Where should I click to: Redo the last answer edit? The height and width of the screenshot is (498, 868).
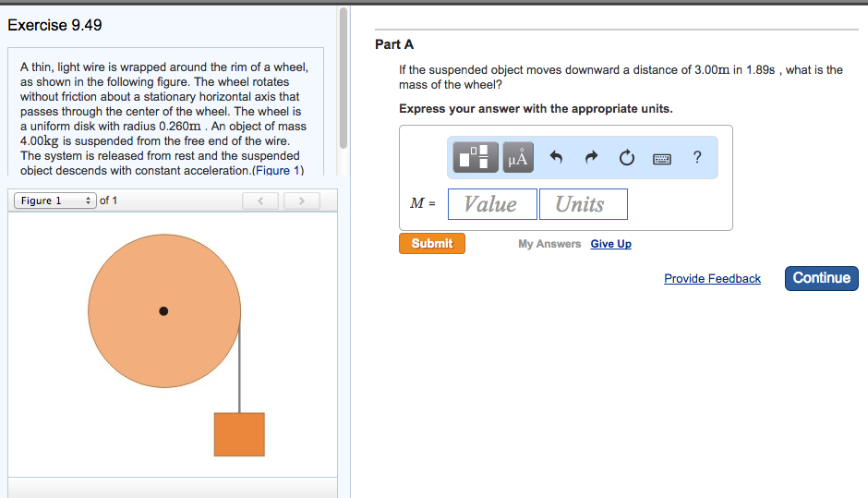point(591,158)
